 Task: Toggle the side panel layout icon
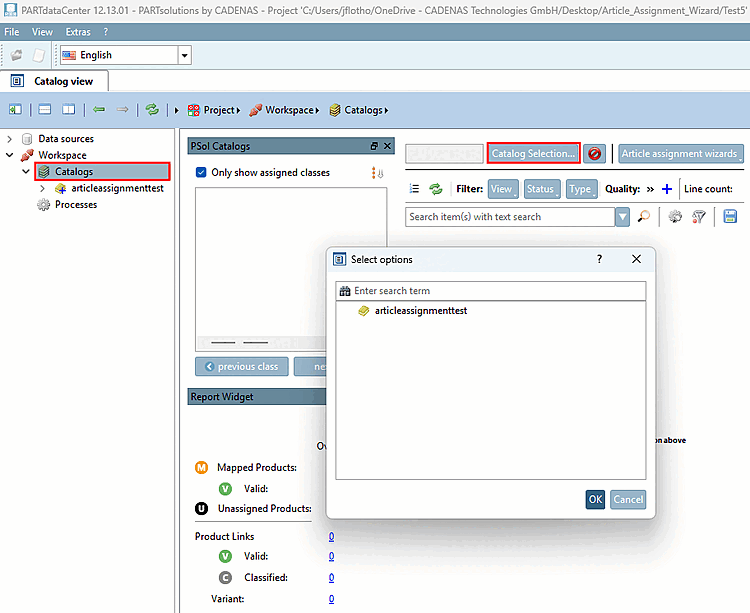tap(15, 109)
